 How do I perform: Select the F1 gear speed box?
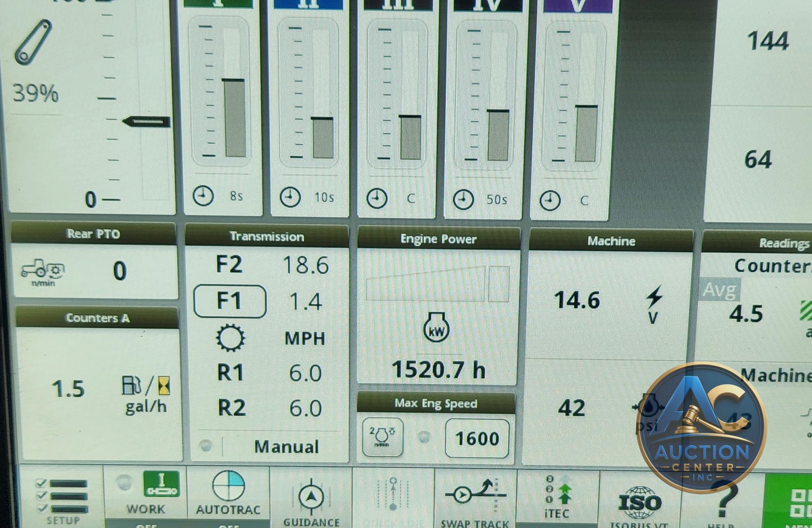point(230,301)
